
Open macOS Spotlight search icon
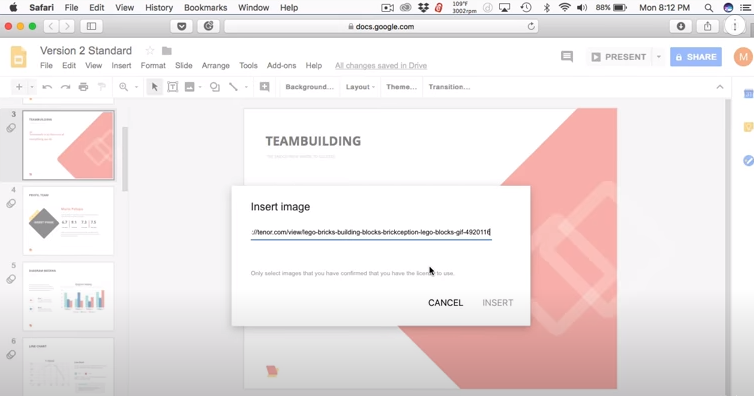click(x=708, y=8)
